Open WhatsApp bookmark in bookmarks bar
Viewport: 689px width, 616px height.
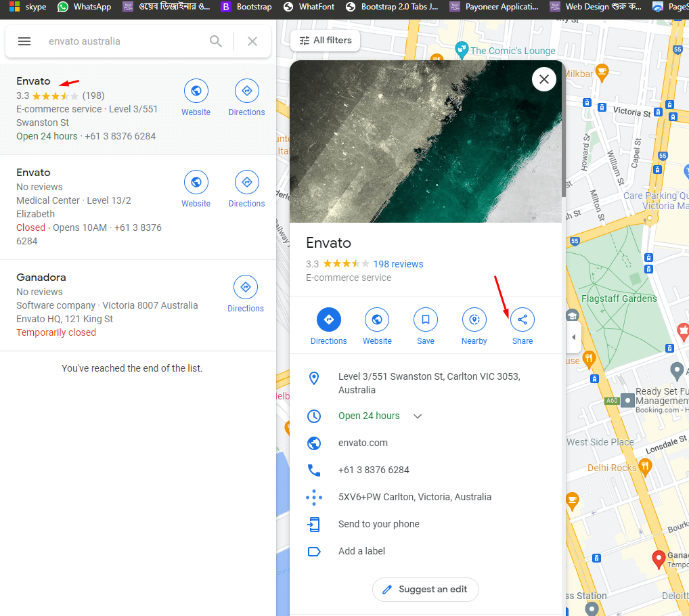tap(85, 7)
